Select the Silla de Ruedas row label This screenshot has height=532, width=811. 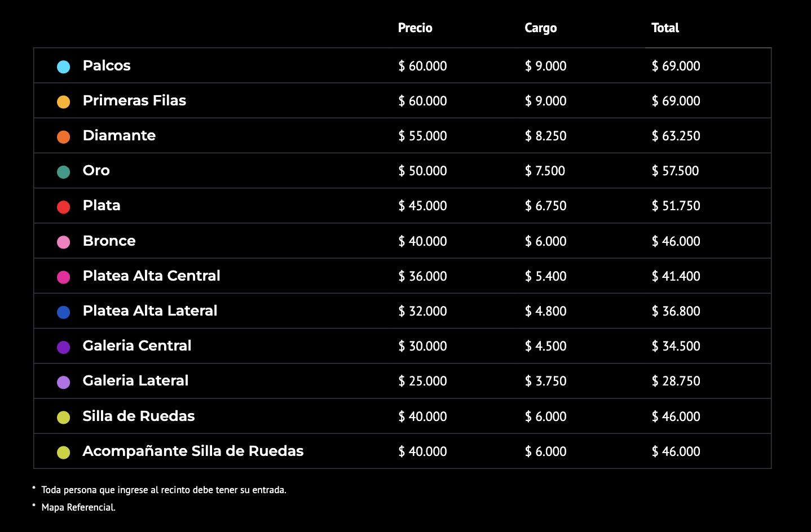[139, 416]
